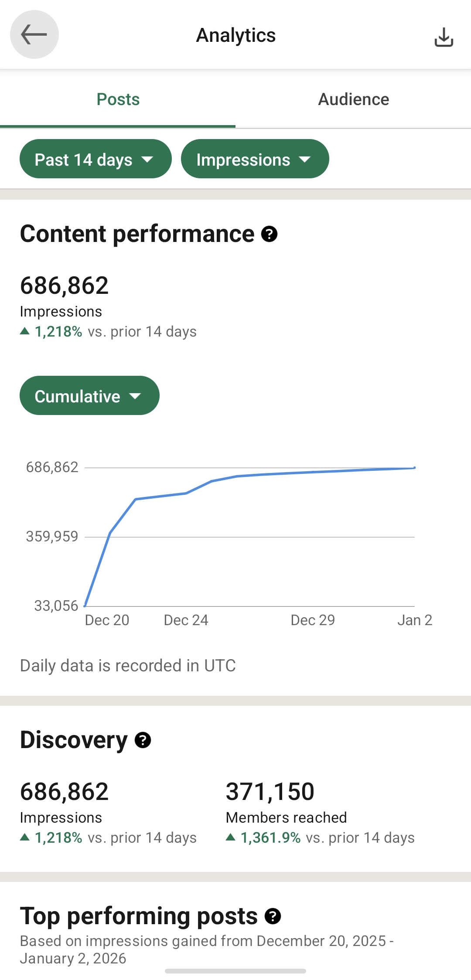Select the Posts tab
Screen dimensions: 471x980
tap(118, 99)
